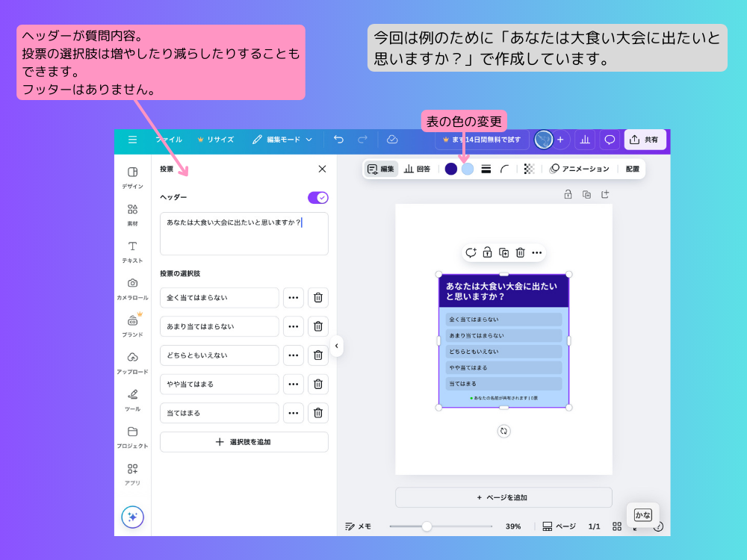Viewport: 747px width, 560px height.
Task: Collapse the 投票 panel with the side chevron
Action: pos(337,346)
